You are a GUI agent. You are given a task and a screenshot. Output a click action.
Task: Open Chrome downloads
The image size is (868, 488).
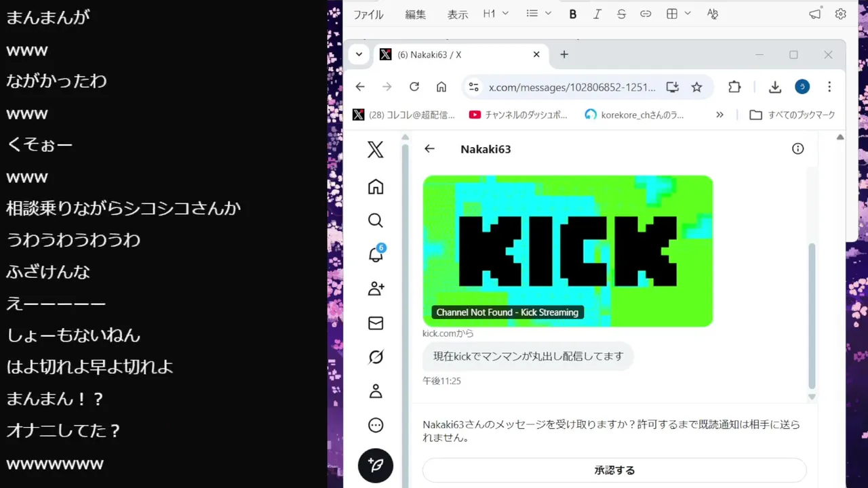tap(775, 87)
